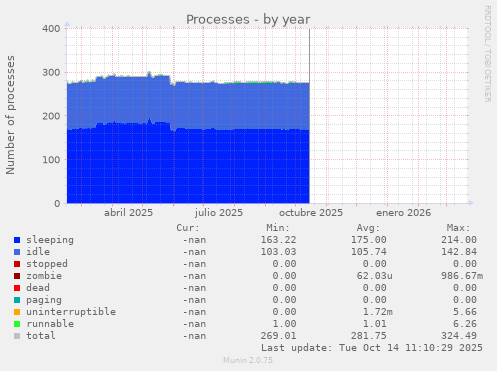
Task: Click the paging legend color swatch
Action: [x=17, y=300]
